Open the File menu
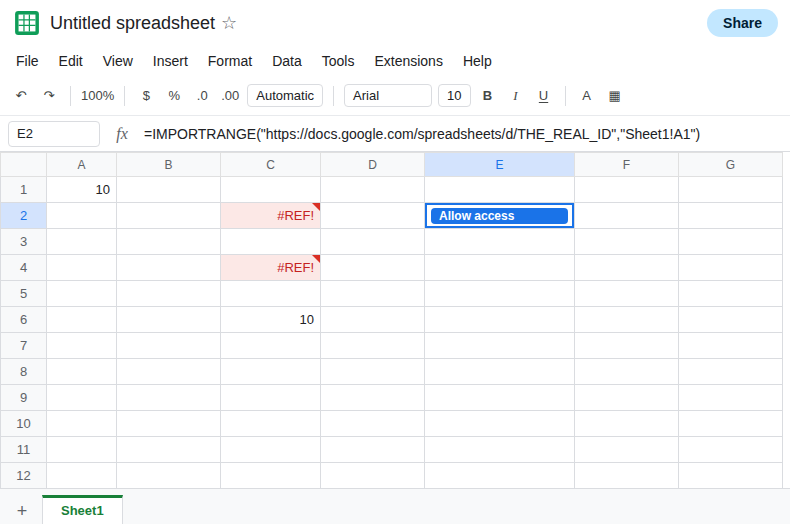This screenshot has height=524, width=790. [27, 61]
